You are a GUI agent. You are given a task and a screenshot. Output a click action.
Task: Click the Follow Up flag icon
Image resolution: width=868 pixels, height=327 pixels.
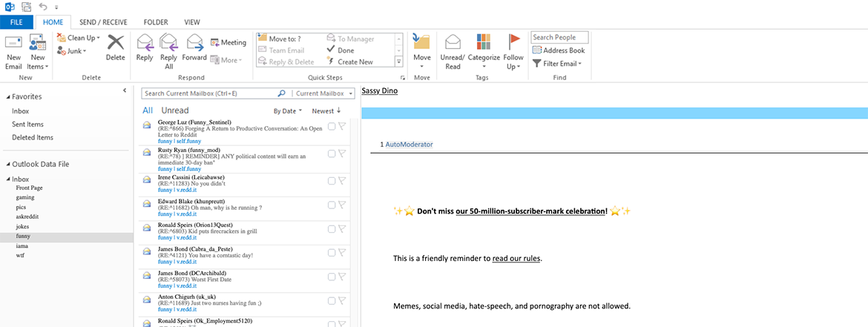(514, 44)
